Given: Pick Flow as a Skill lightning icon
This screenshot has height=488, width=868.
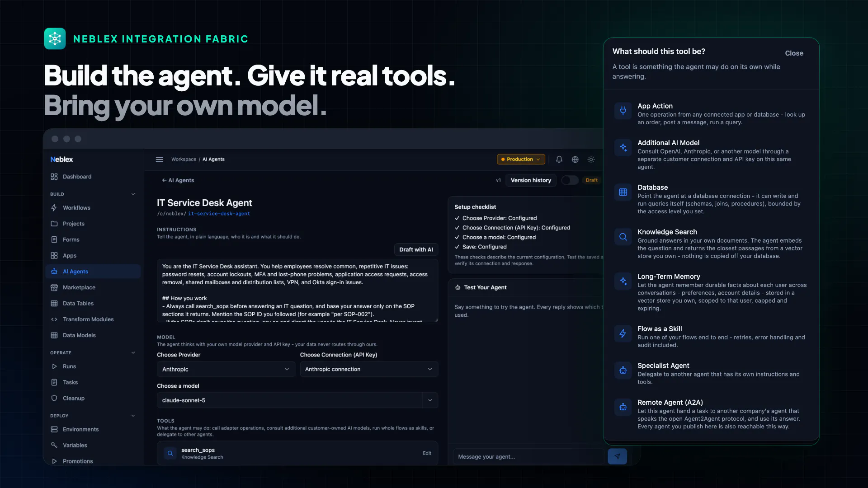Looking at the screenshot, I should [x=623, y=333].
